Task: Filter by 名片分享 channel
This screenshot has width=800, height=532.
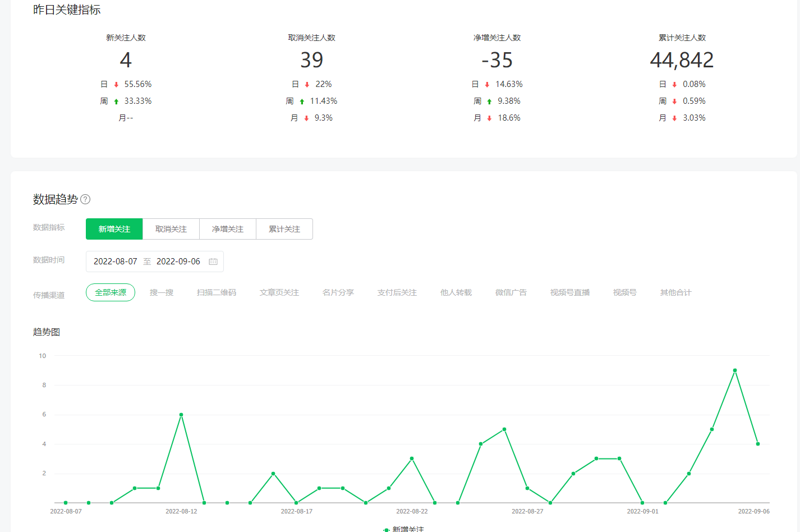Action: (338, 292)
